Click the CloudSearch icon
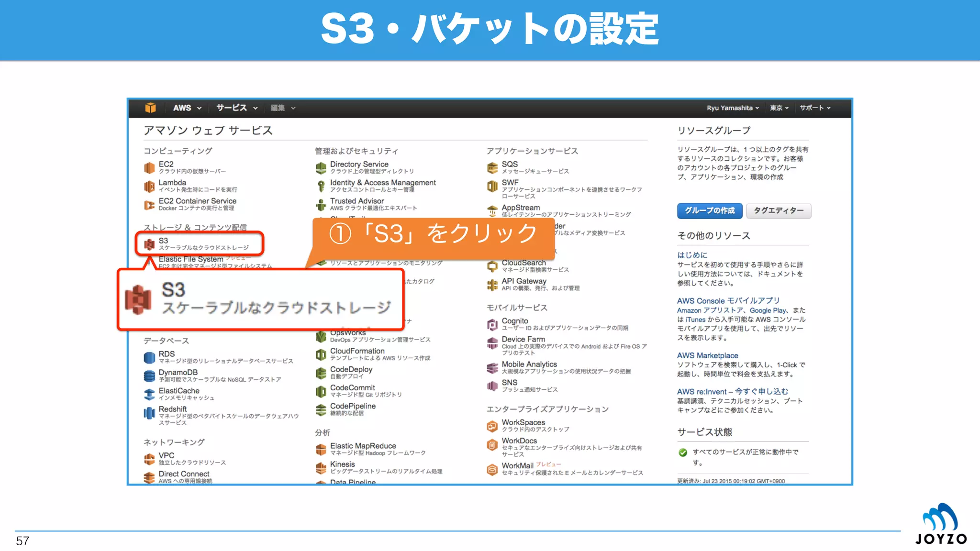Image resolution: width=980 pixels, height=551 pixels. pyautogui.click(x=492, y=266)
